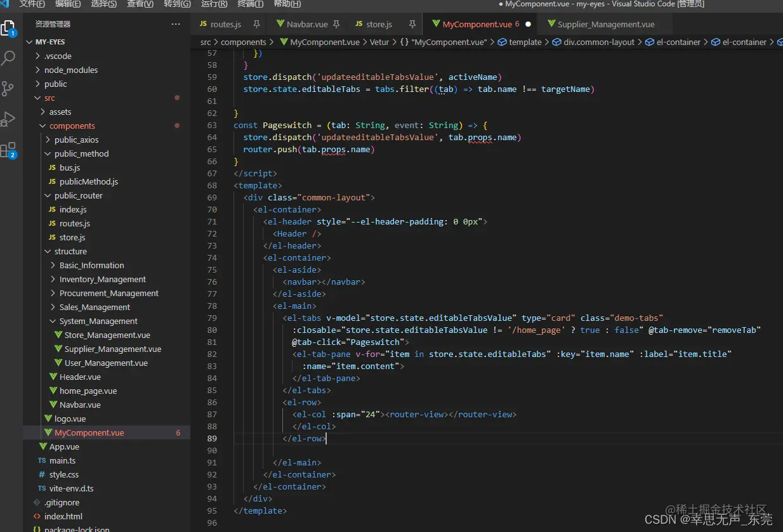
Task: Click line number 89 in the gutter
Action: point(212,438)
